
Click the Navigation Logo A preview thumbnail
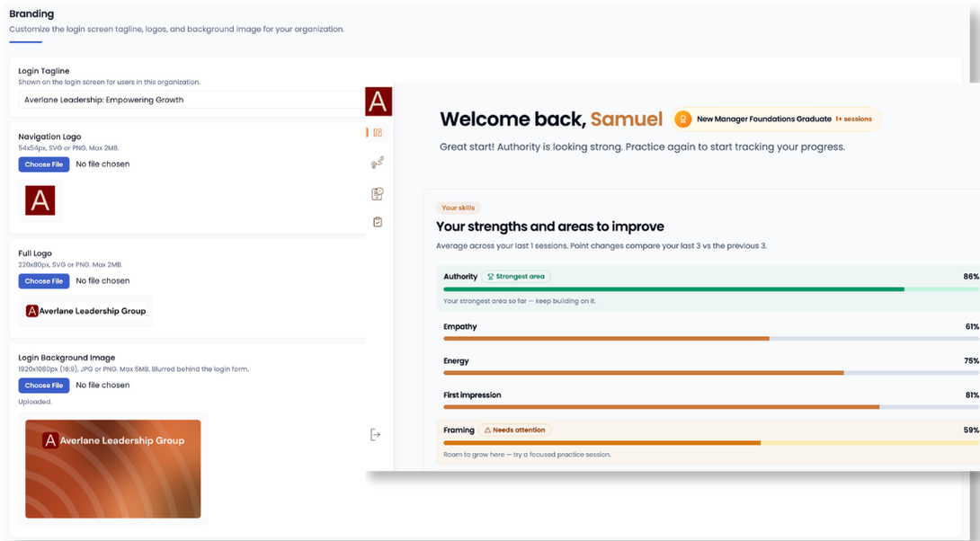[40, 200]
